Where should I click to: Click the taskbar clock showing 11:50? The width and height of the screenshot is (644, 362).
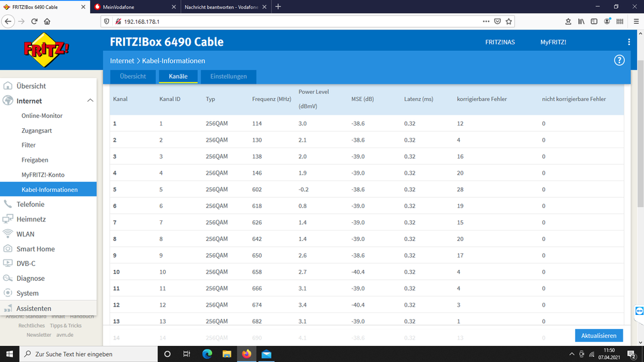coord(609,354)
